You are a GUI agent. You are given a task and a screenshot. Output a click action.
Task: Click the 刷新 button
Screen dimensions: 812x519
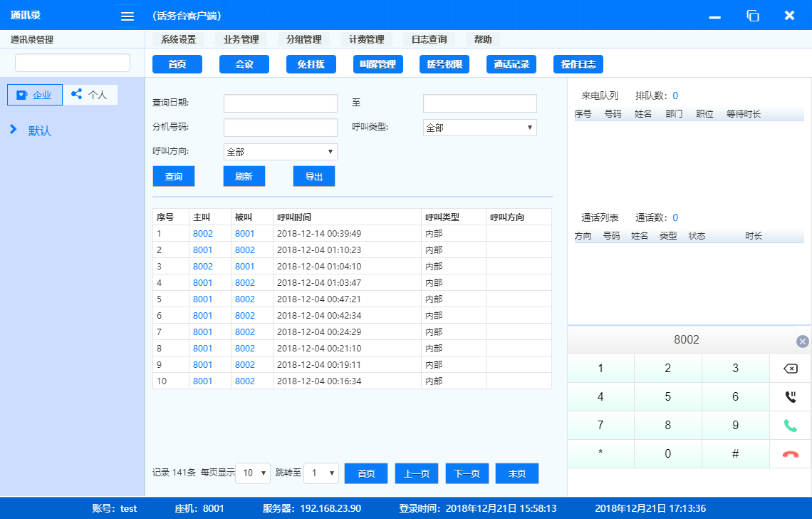pyautogui.click(x=244, y=176)
